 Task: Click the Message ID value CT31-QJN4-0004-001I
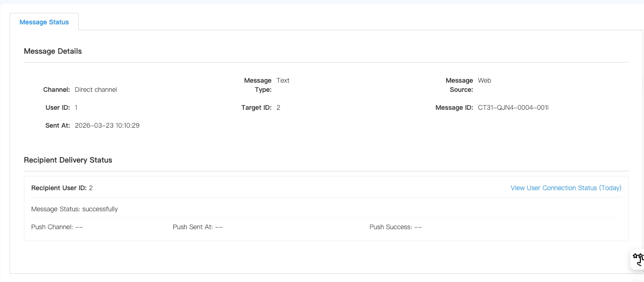point(513,107)
